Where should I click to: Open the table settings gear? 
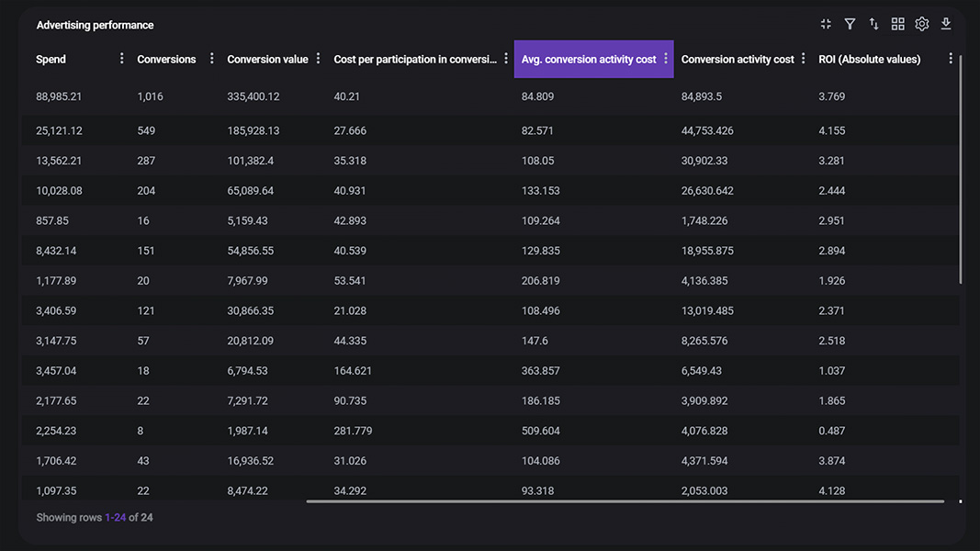tap(921, 23)
